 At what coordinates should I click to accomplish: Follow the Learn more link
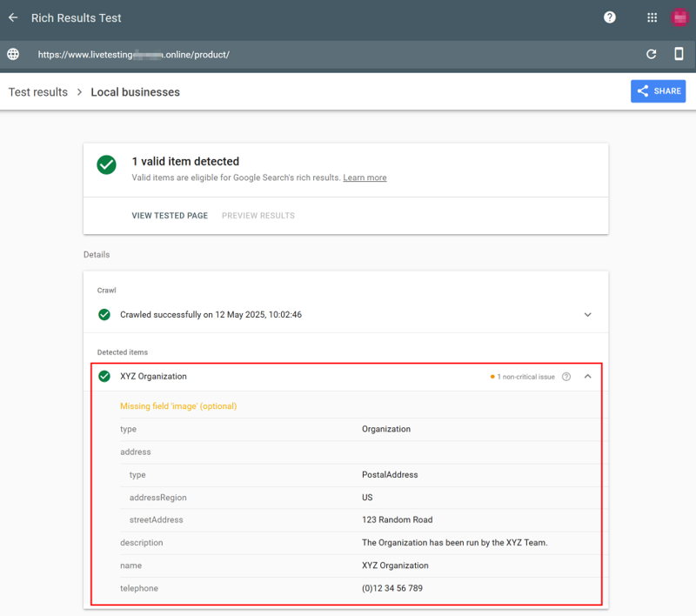pyautogui.click(x=365, y=177)
